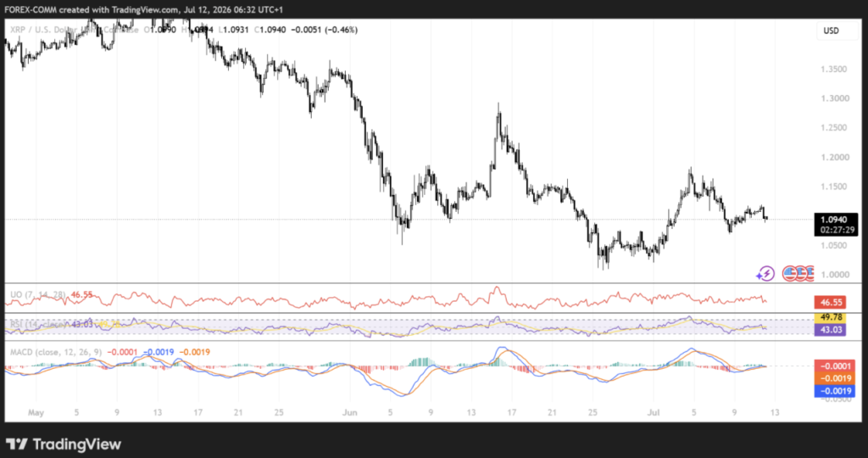Click the purple lightning idea-stream icon
The width and height of the screenshot is (868, 458).
tap(765, 273)
